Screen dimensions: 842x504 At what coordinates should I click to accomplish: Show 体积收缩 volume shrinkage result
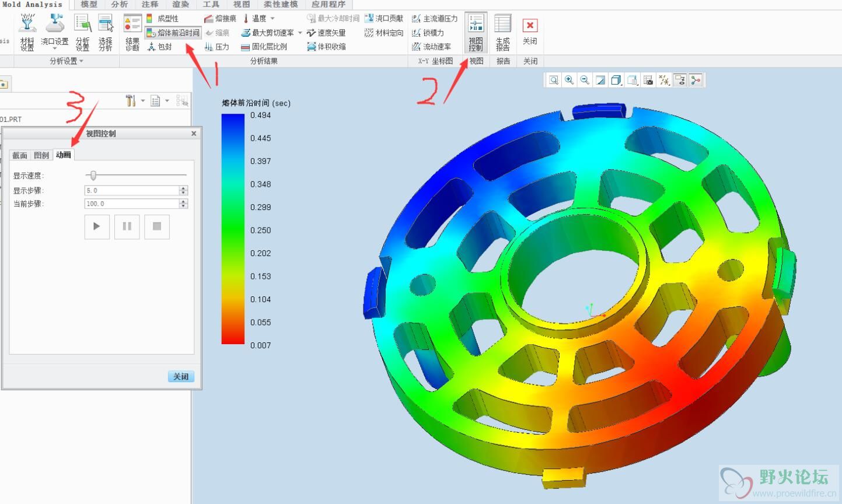pyautogui.click(x=326, y=47)
